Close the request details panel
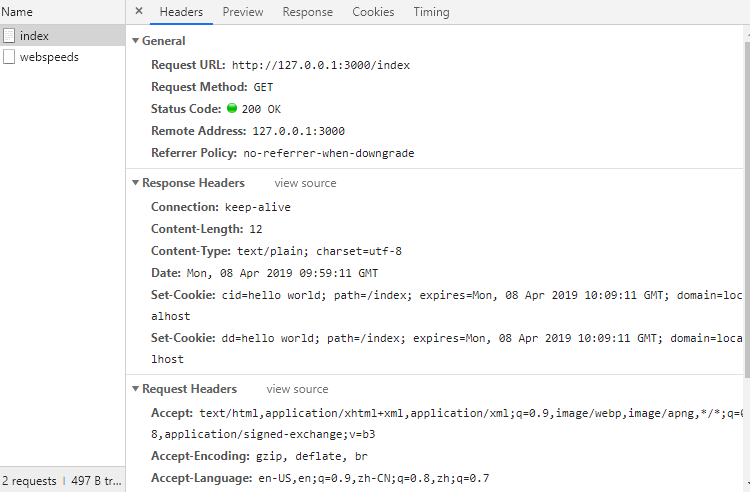750x492 pixels. point(138,12)
